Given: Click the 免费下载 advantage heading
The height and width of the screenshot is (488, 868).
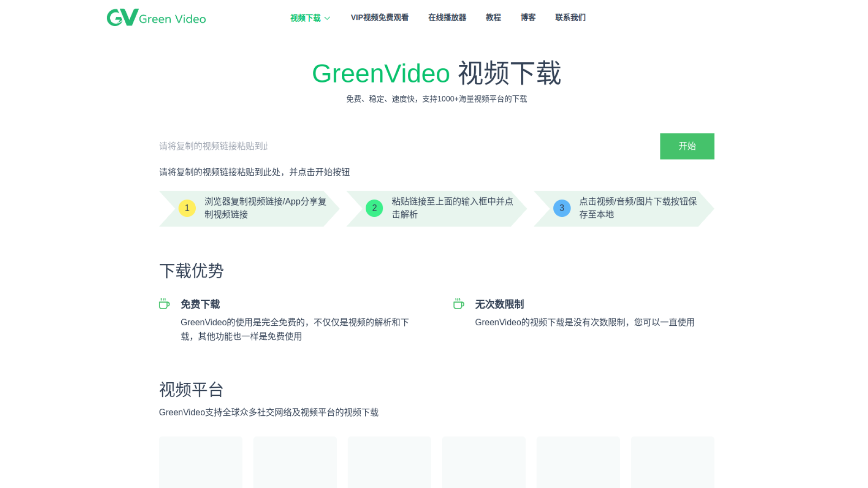Looking at the screenshot, I should [x=200, y=304].
